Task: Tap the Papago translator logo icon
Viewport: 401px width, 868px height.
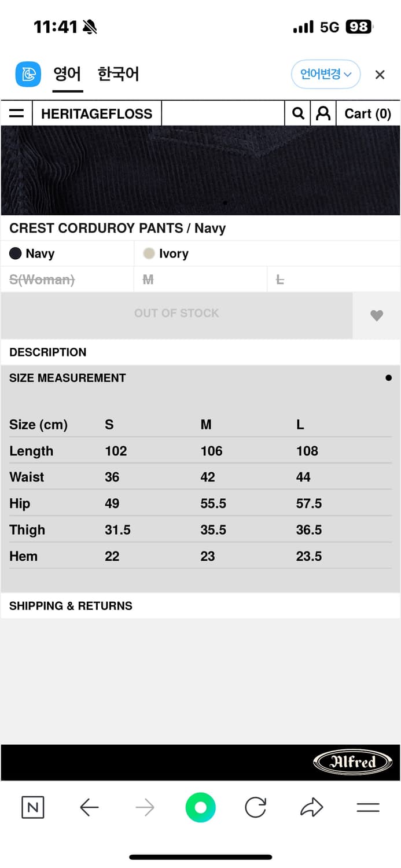Action: click(x=28, y=75)
